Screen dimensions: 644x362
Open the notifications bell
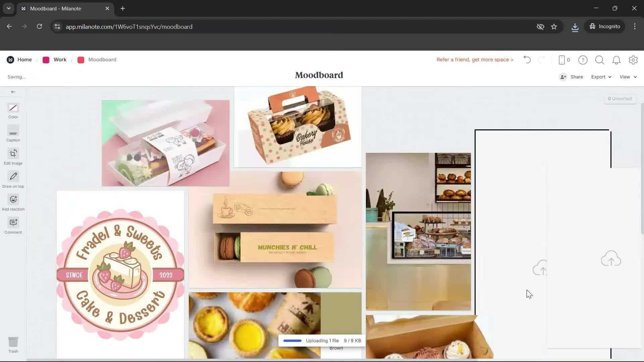click(x=616, y=60)
